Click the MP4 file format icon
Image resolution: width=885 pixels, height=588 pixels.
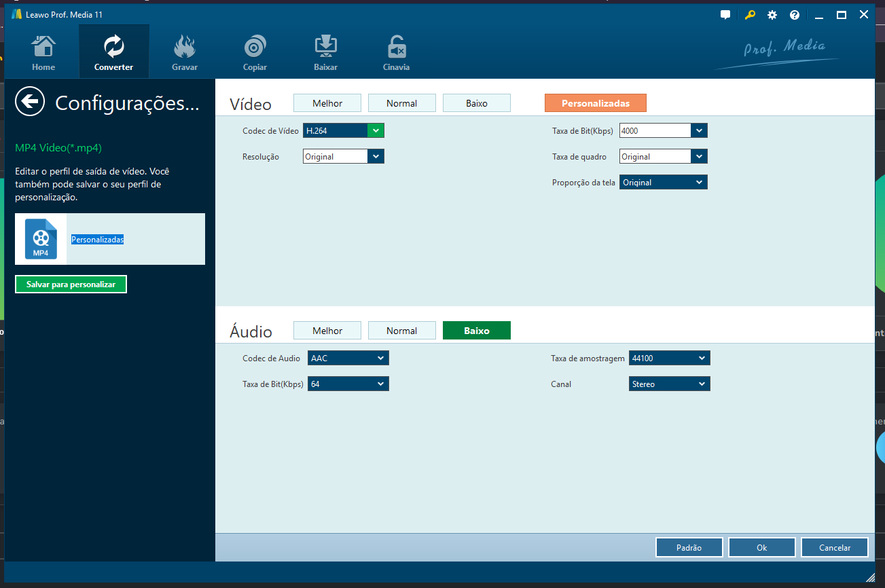click(41, 239)
